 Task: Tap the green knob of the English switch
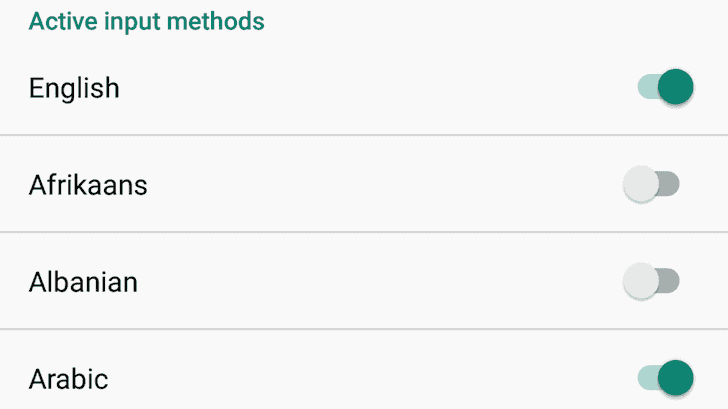pyautogui.click(x=676, y=88)
